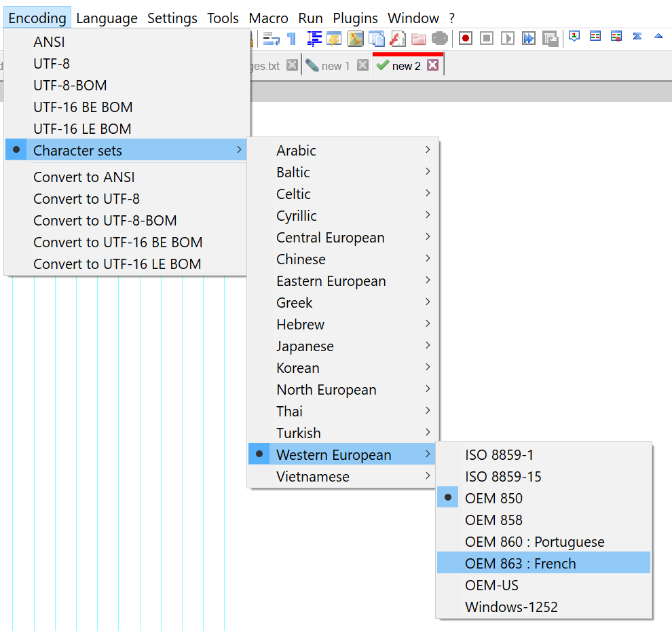Open the Settings menu

[x=172, y=18]
